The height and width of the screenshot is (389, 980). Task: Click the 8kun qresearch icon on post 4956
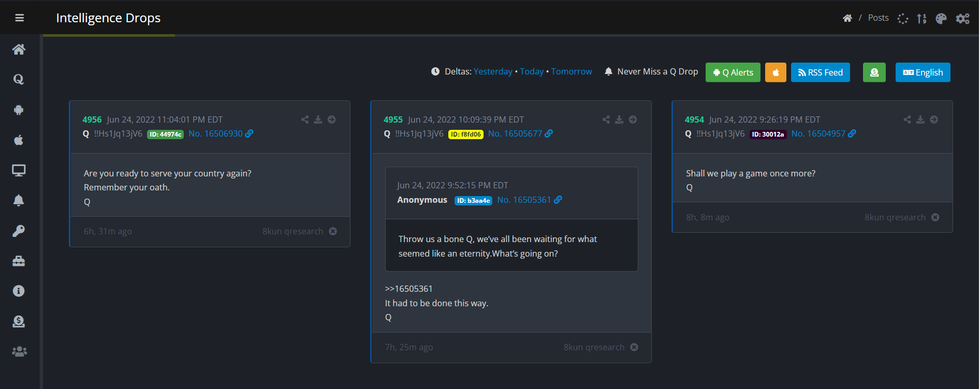point(333,231)
